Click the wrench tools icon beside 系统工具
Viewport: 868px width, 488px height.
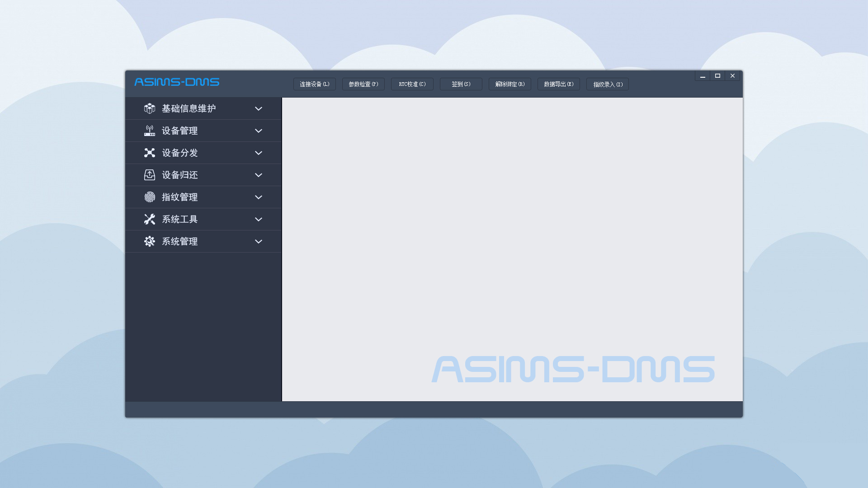[x=150, y=219]
